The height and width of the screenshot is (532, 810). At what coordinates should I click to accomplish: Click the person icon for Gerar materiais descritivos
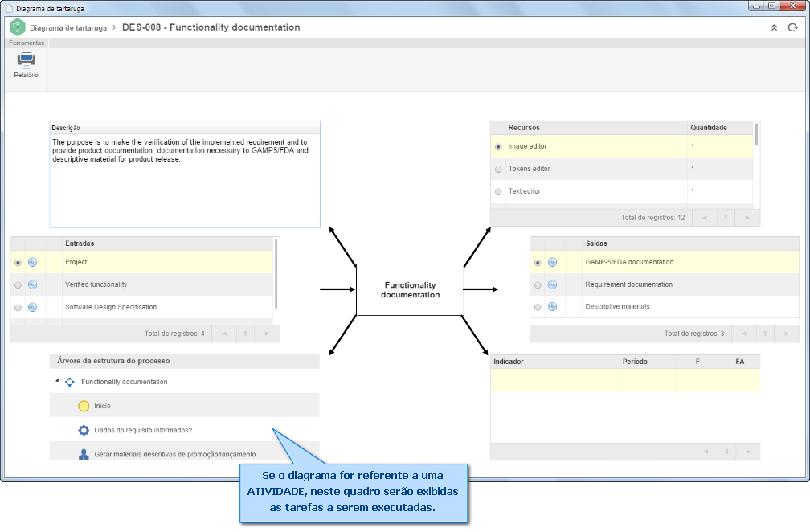(x=84, y=455)
